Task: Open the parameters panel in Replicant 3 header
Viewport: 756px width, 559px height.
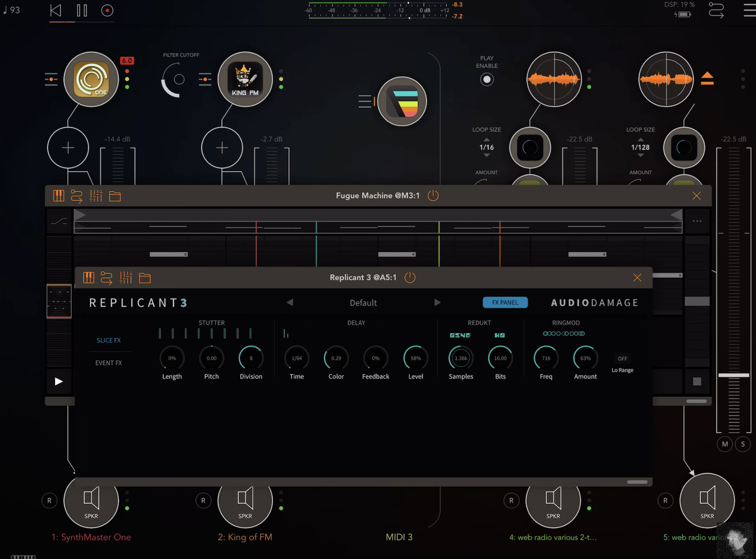Action: (126, 277)
